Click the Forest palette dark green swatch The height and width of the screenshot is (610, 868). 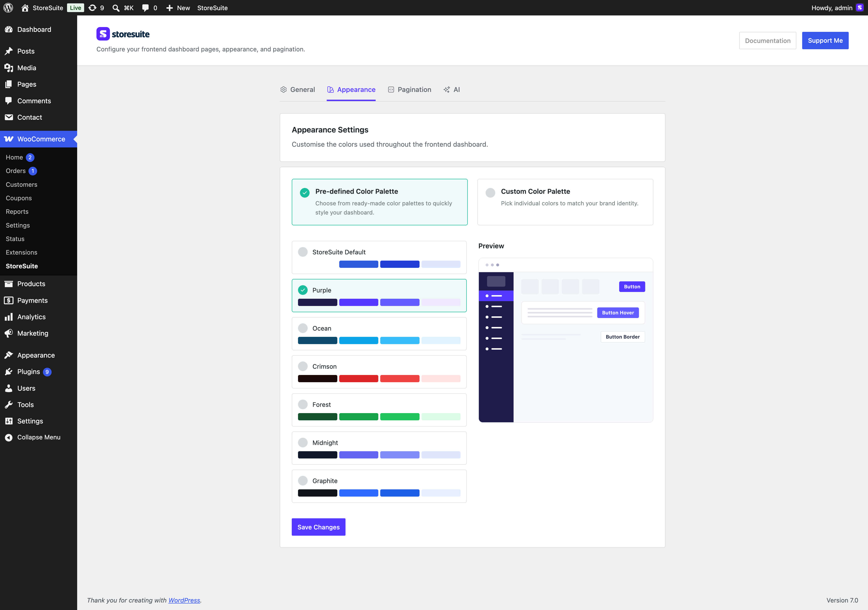[318, 417]
